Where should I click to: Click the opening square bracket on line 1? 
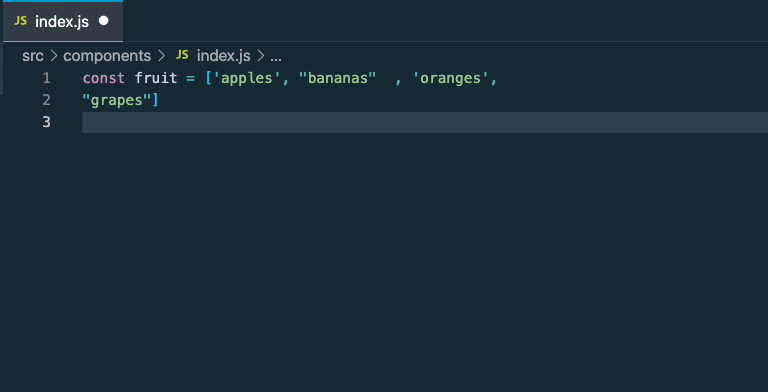pos(209,78)
